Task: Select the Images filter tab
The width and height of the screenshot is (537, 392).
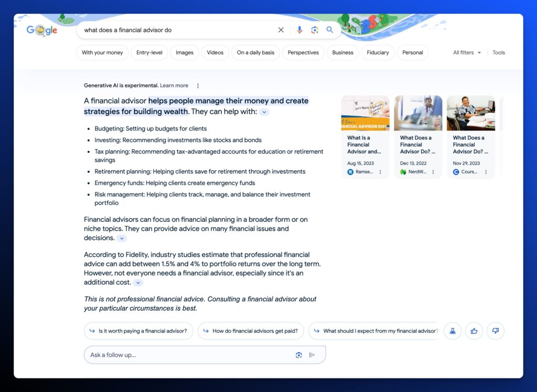Action: pyautogui.click(x=185, y=52)
